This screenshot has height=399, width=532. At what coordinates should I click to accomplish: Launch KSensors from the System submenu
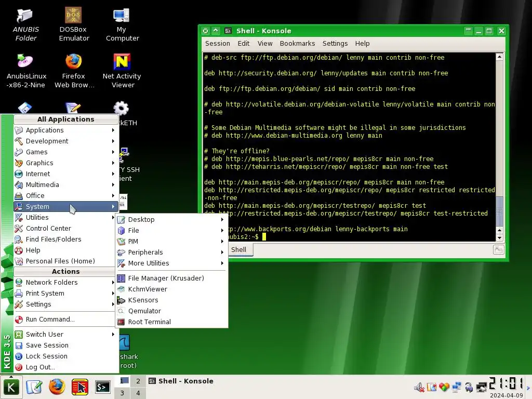coord(171,300)
